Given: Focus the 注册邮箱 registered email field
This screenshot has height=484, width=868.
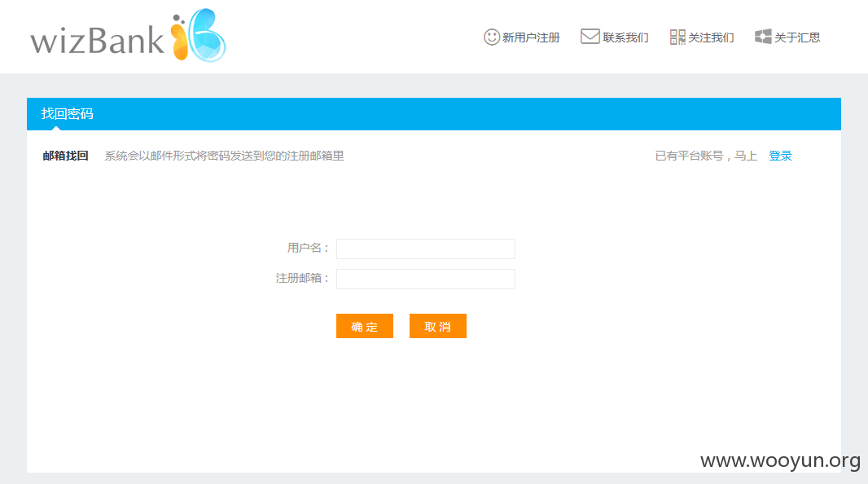Looking at the screenshot, I should tap(426, 279).
